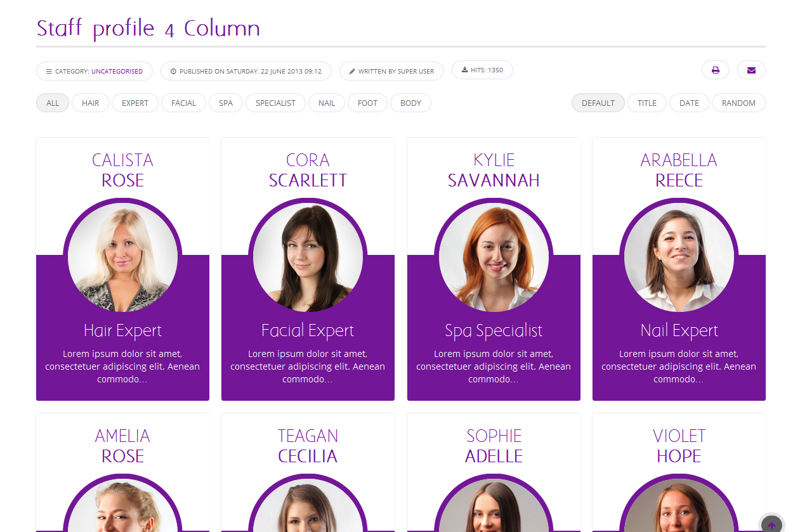Click Kylie Savannah's portrait photo
The height and width of the screenshot is (532, 800).
point(494,257)
